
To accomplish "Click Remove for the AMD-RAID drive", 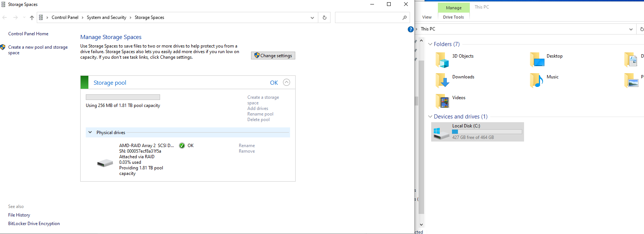I will pyautogui.click(x=247, y=151).
